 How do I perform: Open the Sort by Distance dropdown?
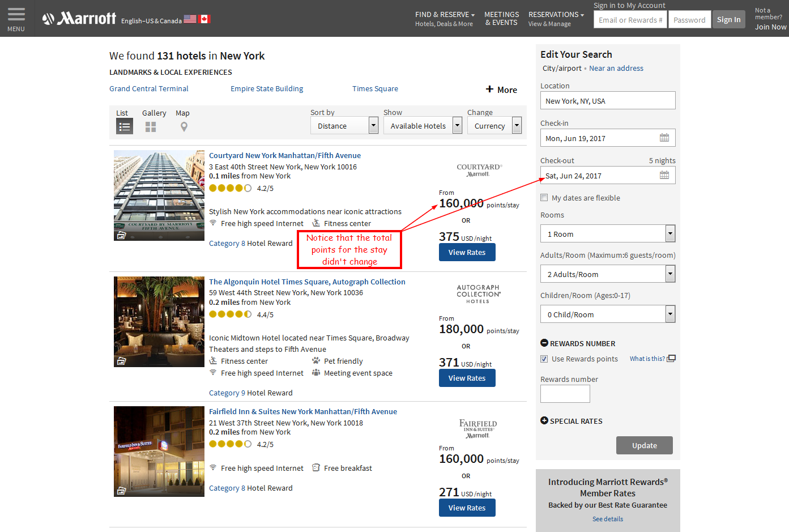pyautogui.click(x=344, y=126)
